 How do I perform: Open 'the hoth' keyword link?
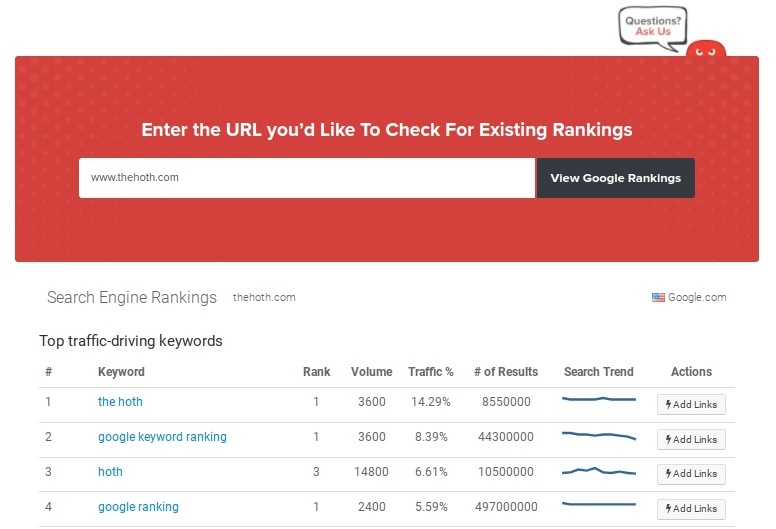[120, 402]
